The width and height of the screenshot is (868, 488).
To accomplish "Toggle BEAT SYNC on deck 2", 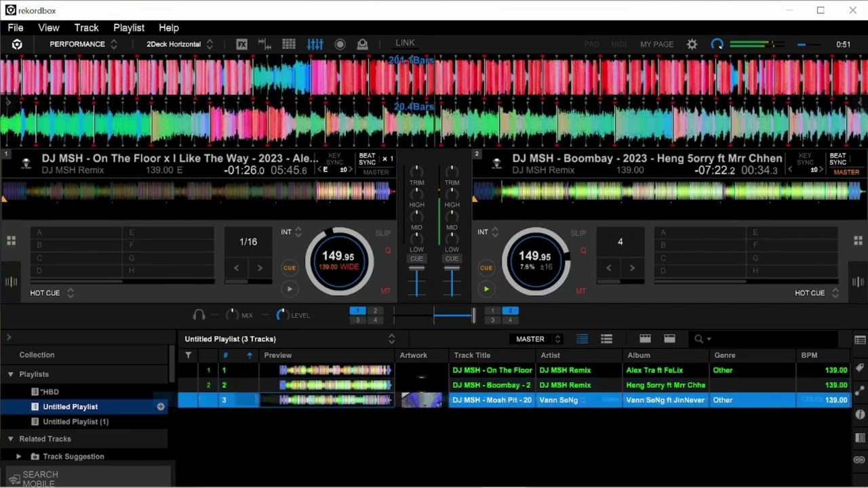I will [837, 159].
